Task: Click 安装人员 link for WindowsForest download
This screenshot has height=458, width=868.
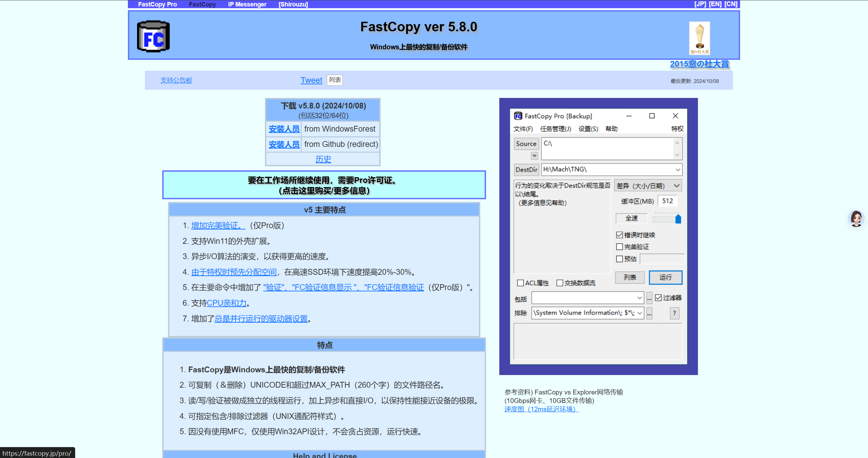Action: 284,129
